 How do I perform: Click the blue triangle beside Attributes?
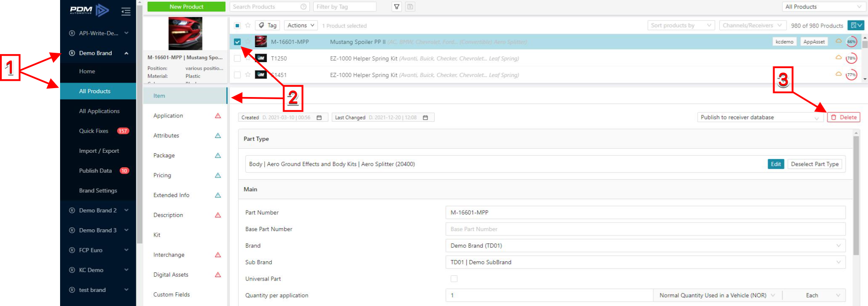coord(218,136)
